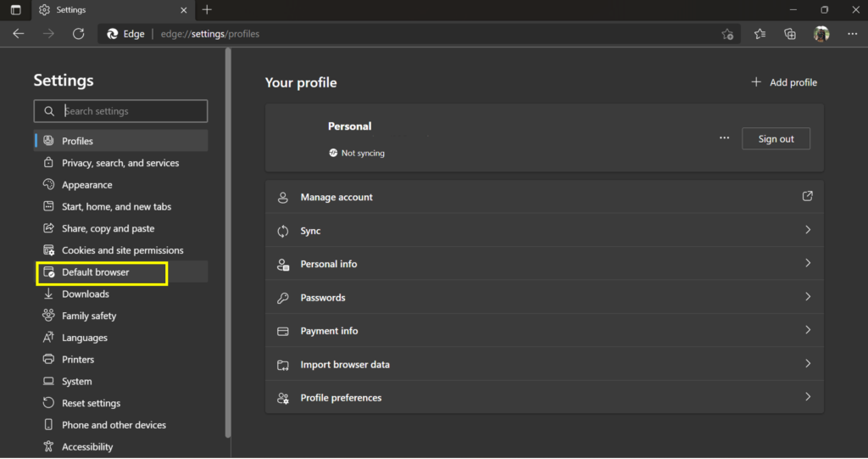Click the Sign out button

pos(776,138)
